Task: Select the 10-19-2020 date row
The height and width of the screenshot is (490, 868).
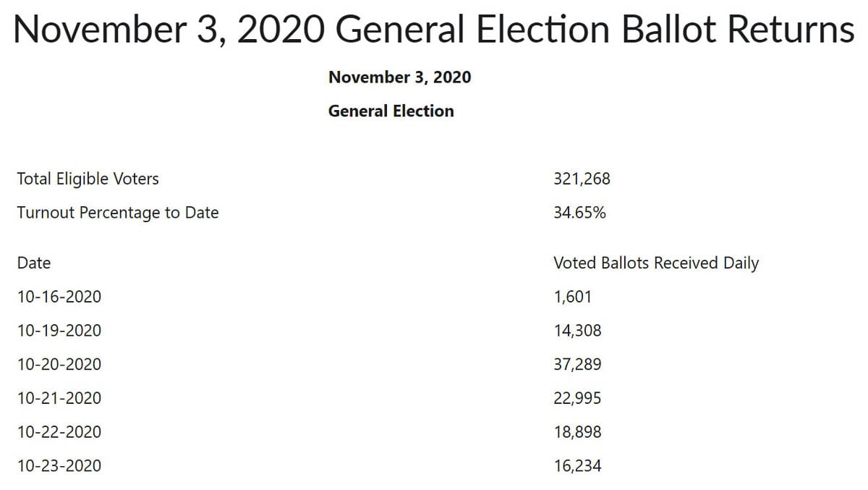Action: pos(59,331)
